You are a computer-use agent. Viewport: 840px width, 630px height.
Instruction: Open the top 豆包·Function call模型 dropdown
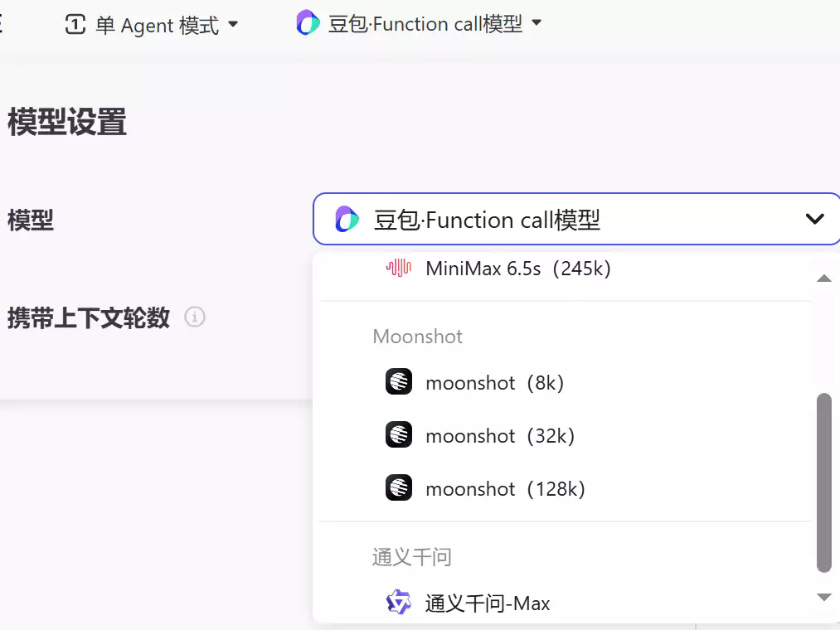[x=537, y=23]
